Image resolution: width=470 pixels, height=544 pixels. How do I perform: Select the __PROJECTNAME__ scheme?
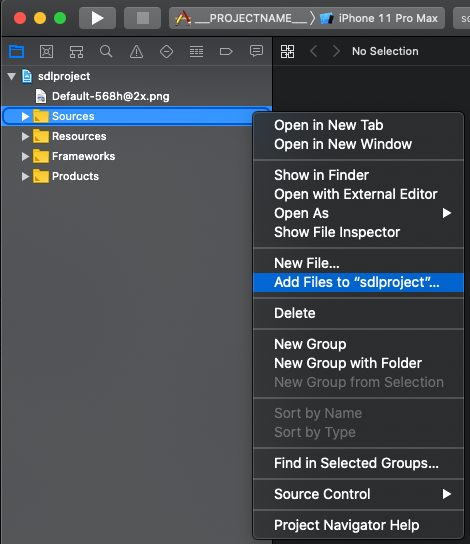pos(250,18)
